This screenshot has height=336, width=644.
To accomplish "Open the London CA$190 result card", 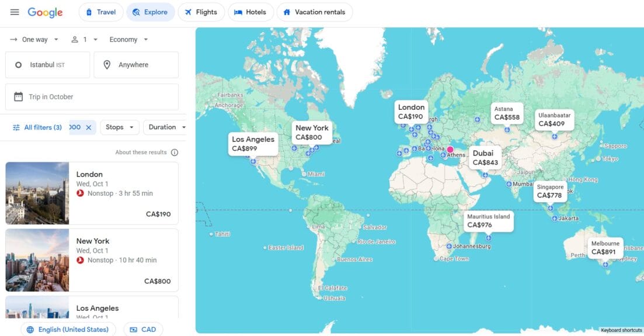I will [92, 193].
